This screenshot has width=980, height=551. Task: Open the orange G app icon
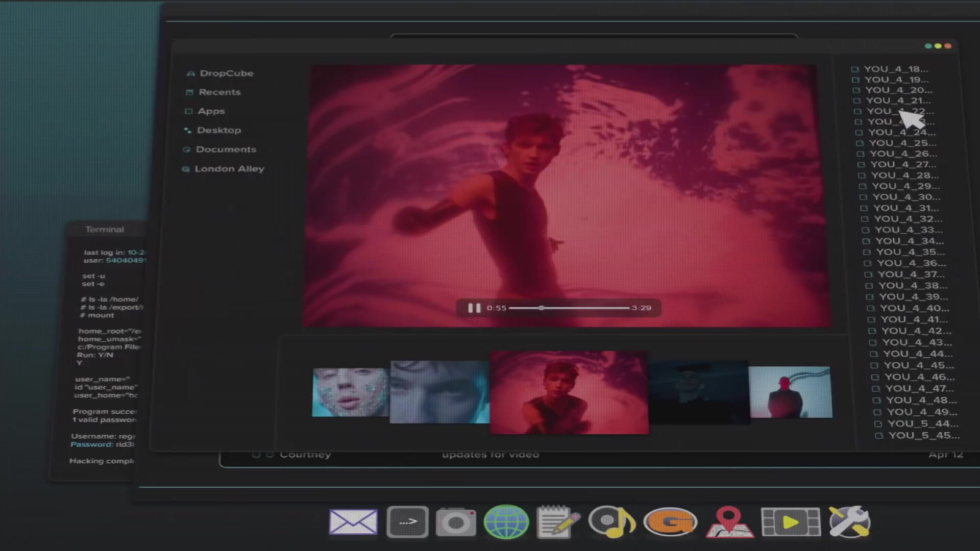pyautogui.click(x=670, y=522)
